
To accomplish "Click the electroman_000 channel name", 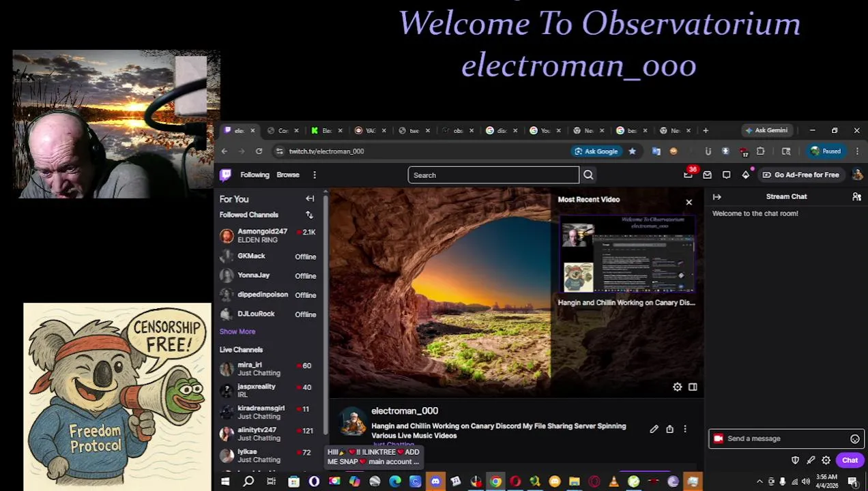I will tap(405, 411).
